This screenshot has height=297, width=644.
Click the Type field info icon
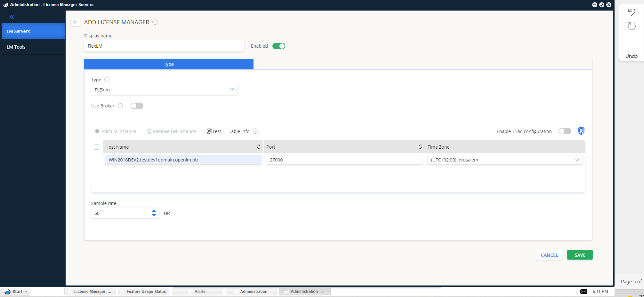click(x=106, y=79)
